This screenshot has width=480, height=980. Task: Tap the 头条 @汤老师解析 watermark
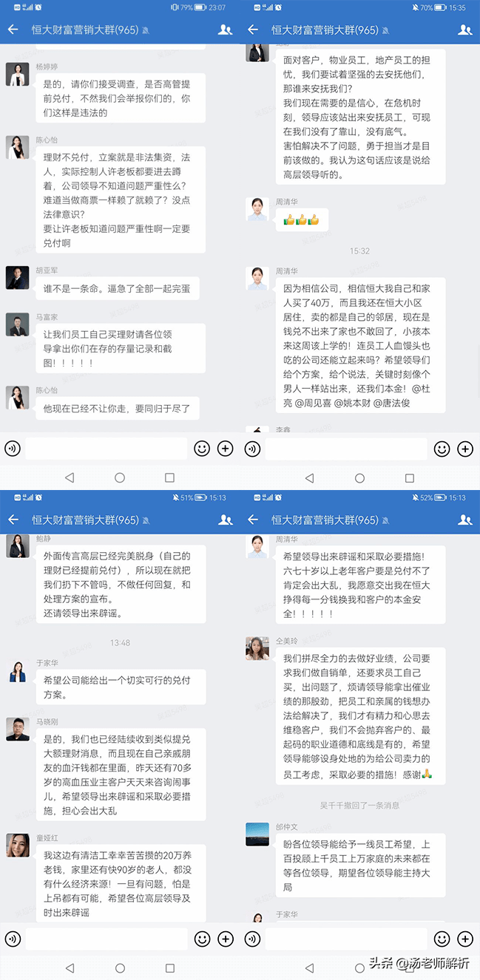420,963
